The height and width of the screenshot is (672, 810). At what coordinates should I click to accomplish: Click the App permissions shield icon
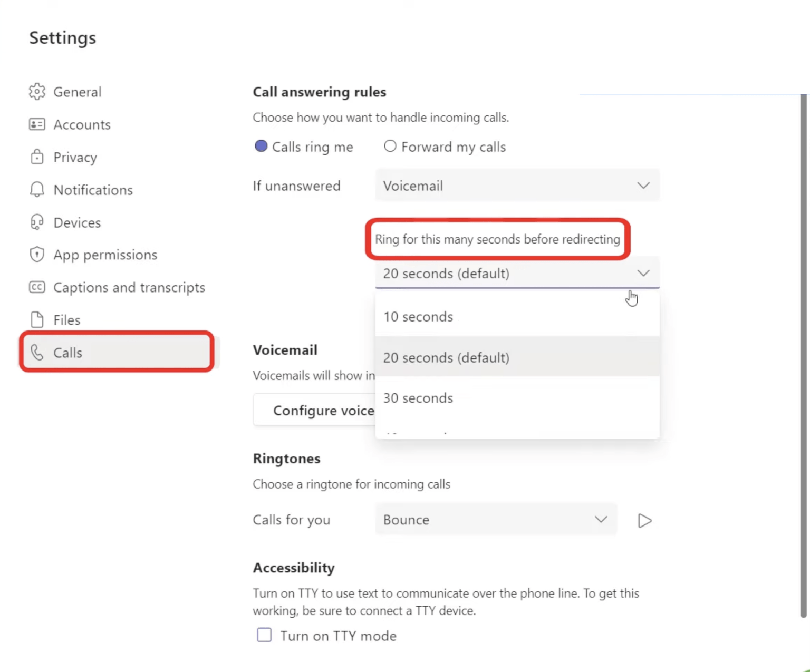click(x=37, y=255)
